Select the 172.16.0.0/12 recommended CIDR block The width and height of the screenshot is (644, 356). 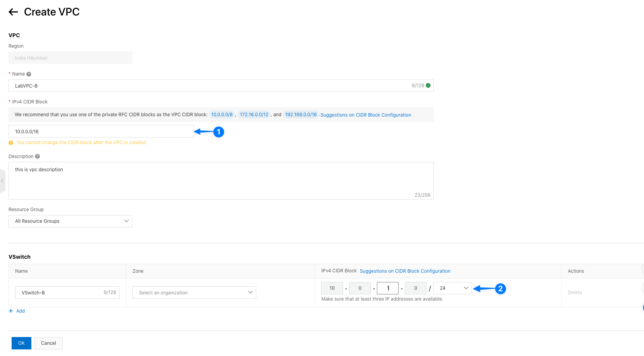(254, 115)
